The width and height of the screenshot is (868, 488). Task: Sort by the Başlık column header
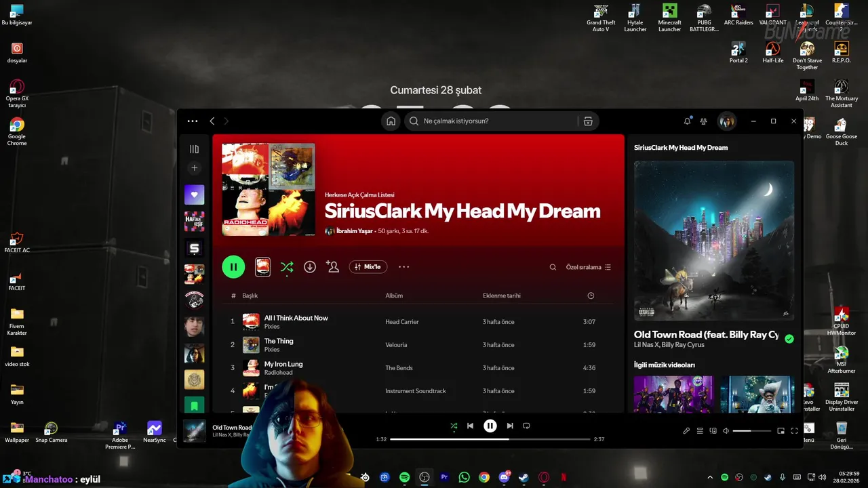tap(250, 296)
